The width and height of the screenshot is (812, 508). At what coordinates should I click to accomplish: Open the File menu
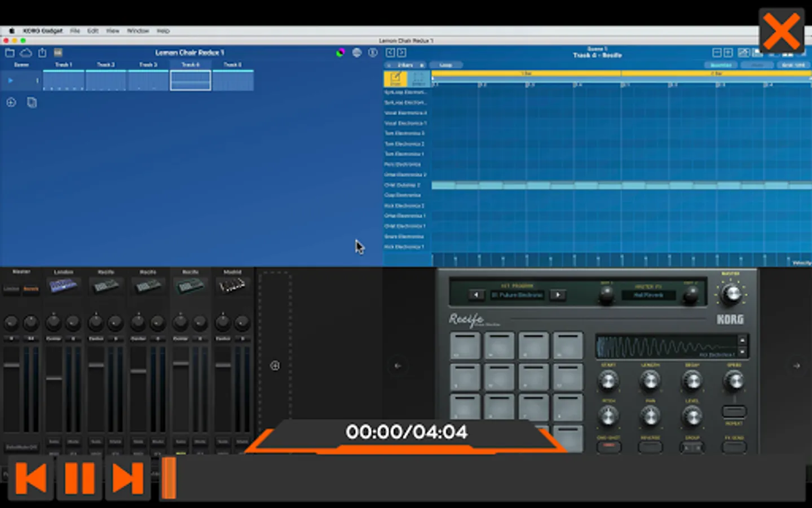(x=75, y=31)
